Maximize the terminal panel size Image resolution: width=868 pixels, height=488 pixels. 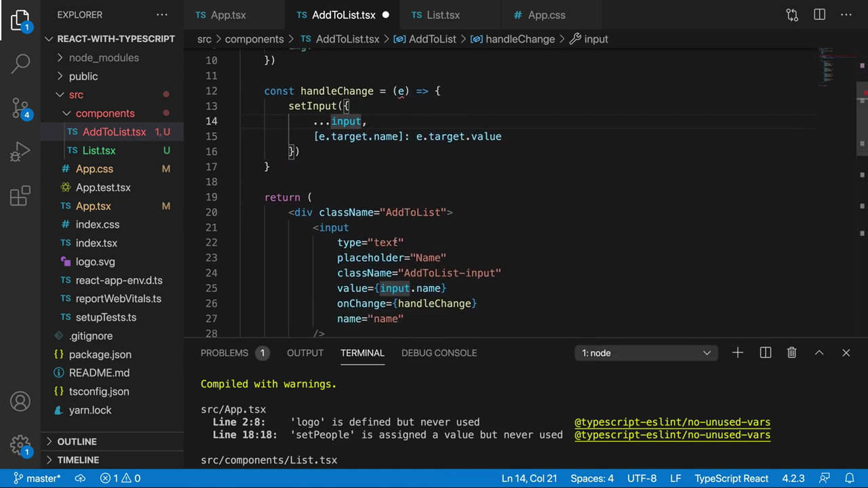coord(819,352)
